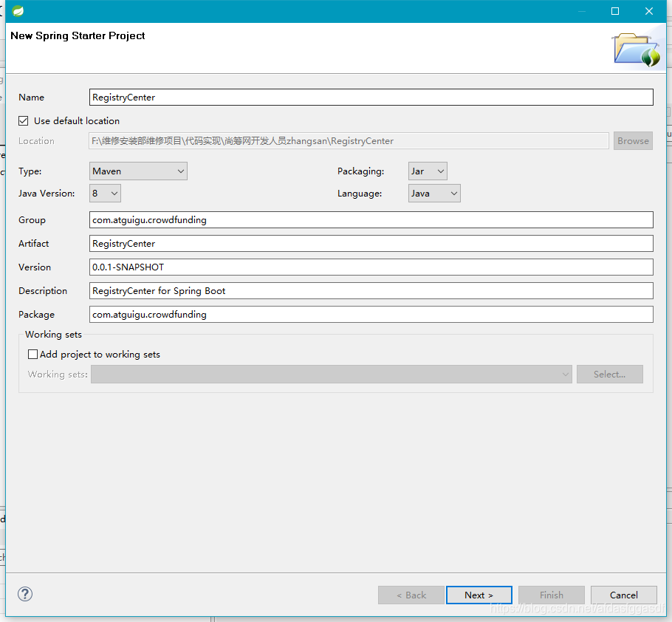This screenshot has width=672, height=622.
Task: Click the New Spring Starter Project heading
Action: coord(78,35)
